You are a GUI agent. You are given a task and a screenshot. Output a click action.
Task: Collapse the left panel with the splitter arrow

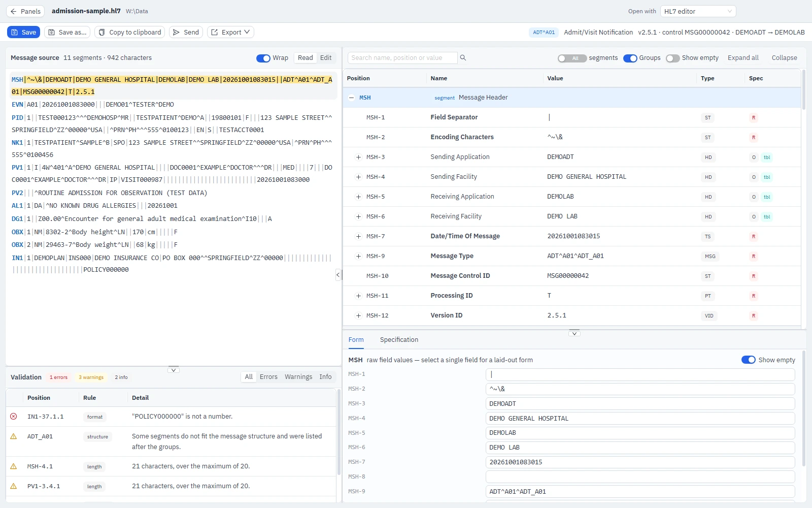tap(338, 275)
